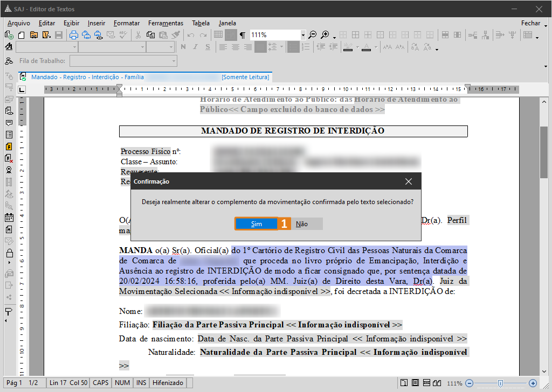
Task: Click the format painter brush icon
Action: pos(175,35)
